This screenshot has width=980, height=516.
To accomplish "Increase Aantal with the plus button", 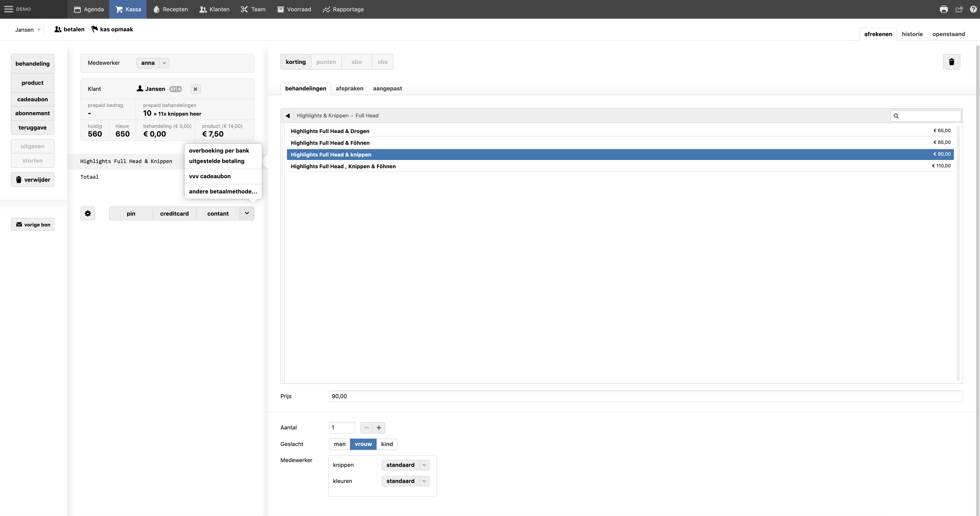I will (x=379, y=428).
